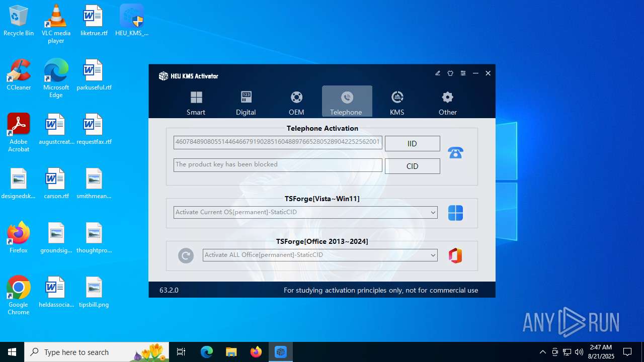
Task: Show hidden system tray icons
Action: (542, 352)
